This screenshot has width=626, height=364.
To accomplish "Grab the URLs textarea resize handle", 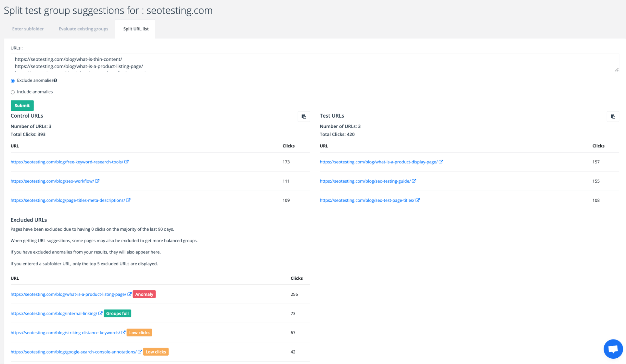I will pyautogui.click(x=616, y=70).
